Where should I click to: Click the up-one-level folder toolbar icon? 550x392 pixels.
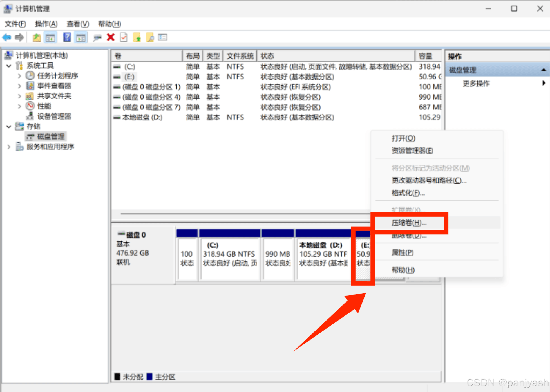click(37, 37)
